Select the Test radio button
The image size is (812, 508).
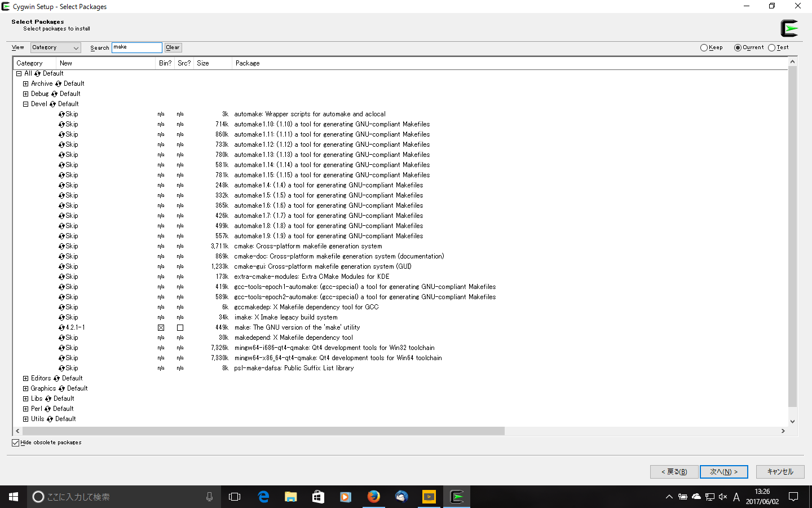pyautogui.click(x=771, y=48)
